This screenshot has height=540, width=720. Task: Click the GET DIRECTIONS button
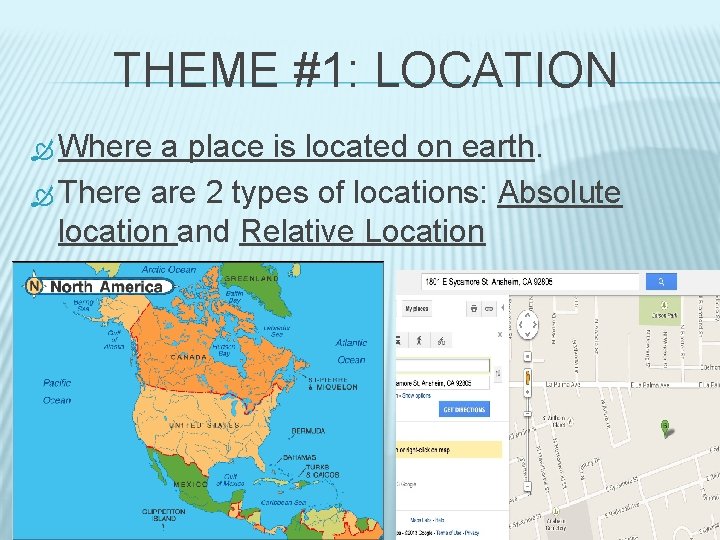[464, 409]
